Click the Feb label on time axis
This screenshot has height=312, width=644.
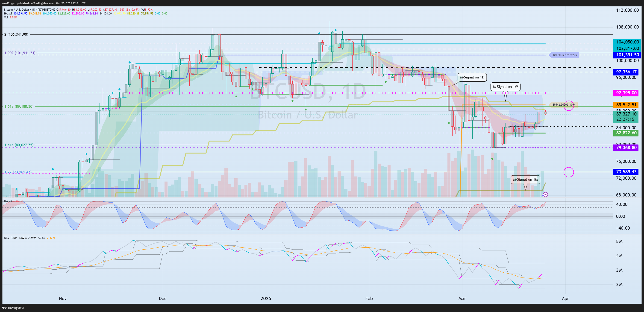[369, 298]
